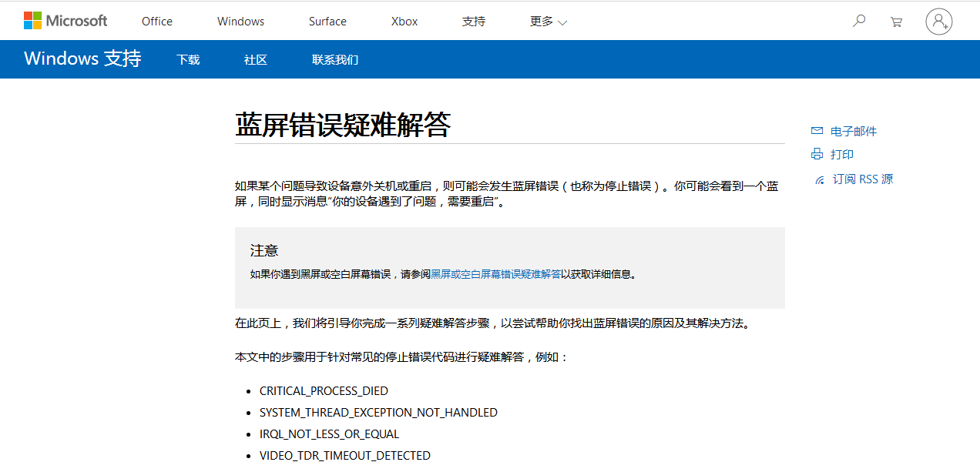Select the CRITICAL_PROCESS_DIED list entry

pyautogui.click(x=323, y=390)
